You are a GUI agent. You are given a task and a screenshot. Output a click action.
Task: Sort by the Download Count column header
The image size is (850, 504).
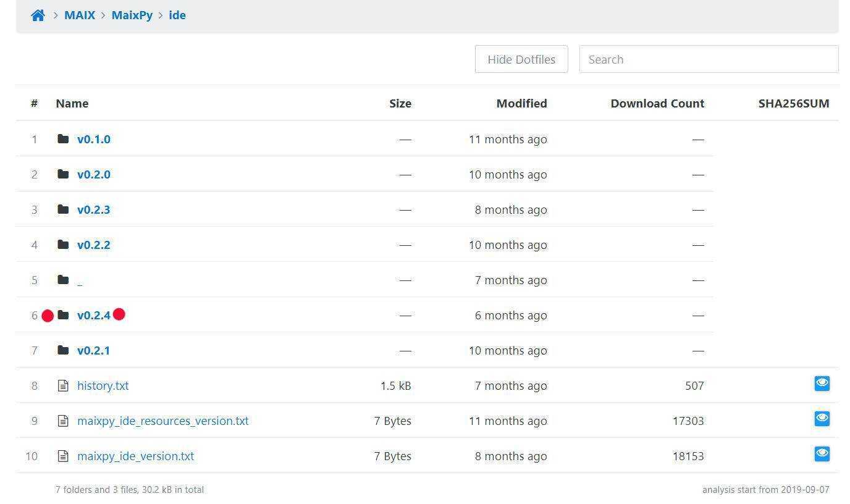coord(657,104)
